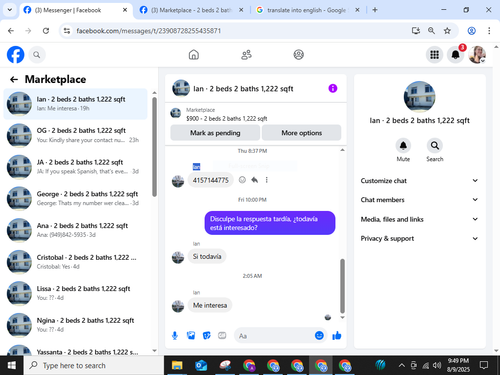Click the conversation list scrollbar

coord(154,147)
